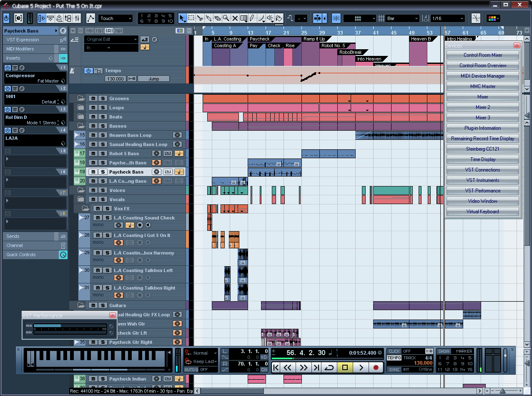Select the Draw pencil tool
Screen dimensions: 532x396
[x=252, y=18]
